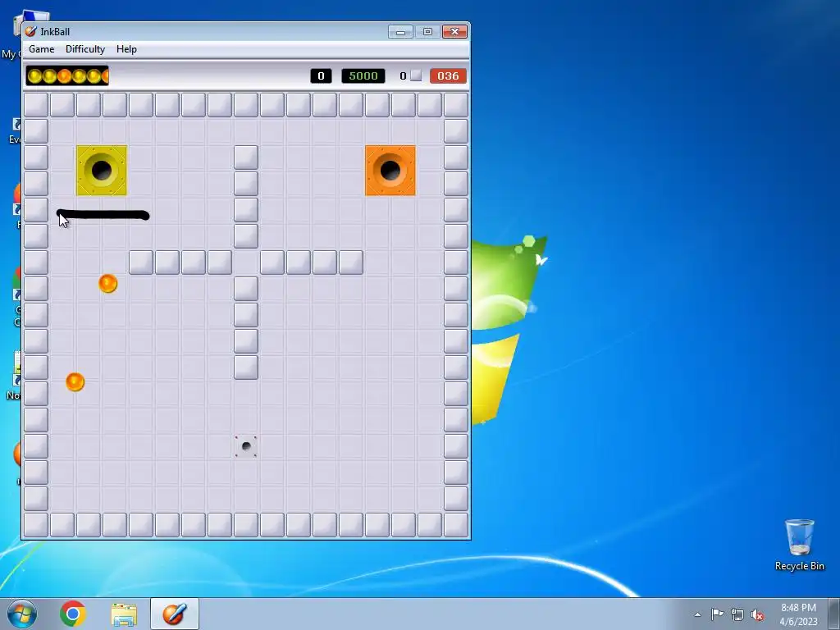
Task: Minimize the InkBall window
Action: pyautogui.click(x=400, y=32)
